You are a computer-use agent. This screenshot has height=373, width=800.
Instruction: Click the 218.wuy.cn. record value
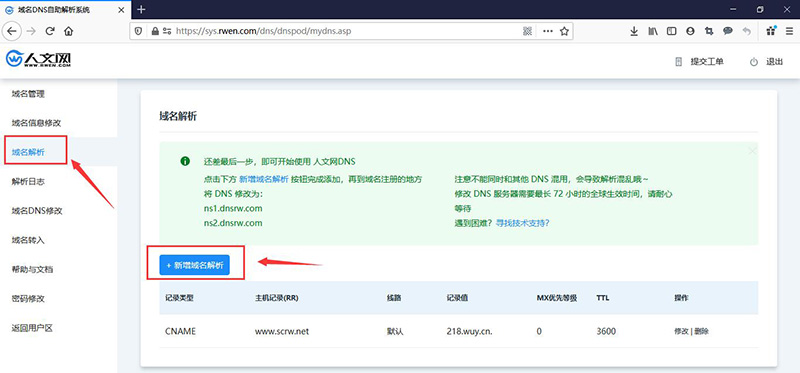tap(469, 331)
